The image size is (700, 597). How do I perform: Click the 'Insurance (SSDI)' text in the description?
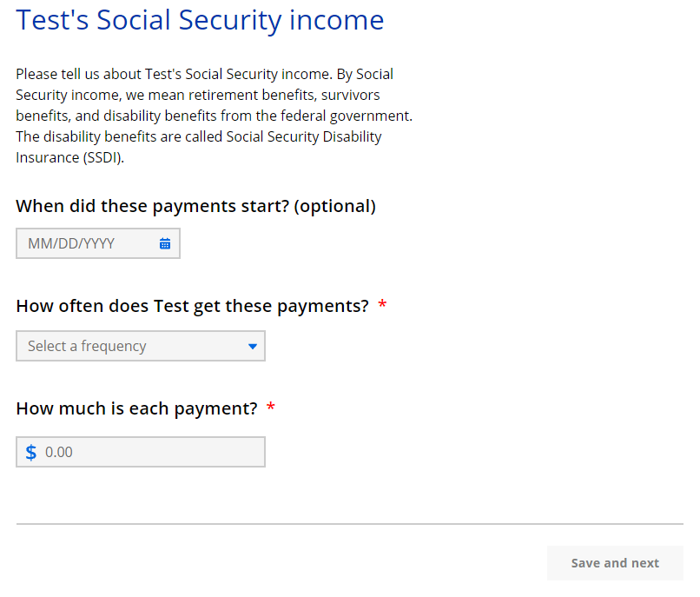[x=69, y=157]
